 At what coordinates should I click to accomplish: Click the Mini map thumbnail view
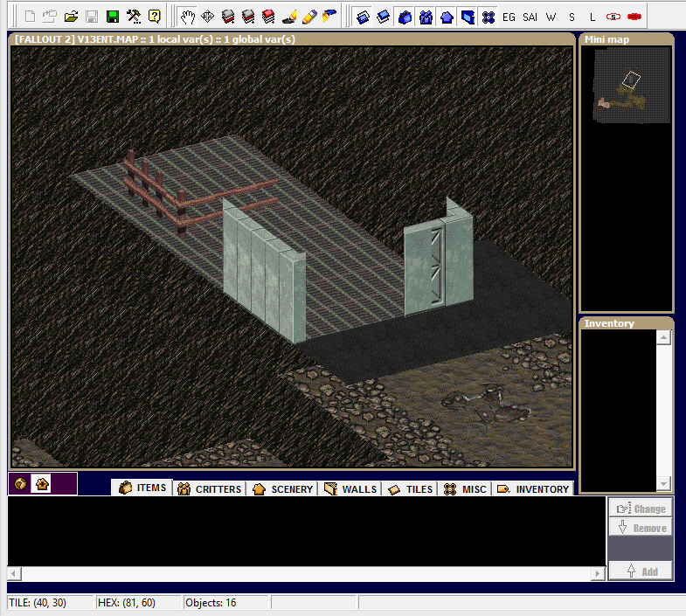(631, 86)
